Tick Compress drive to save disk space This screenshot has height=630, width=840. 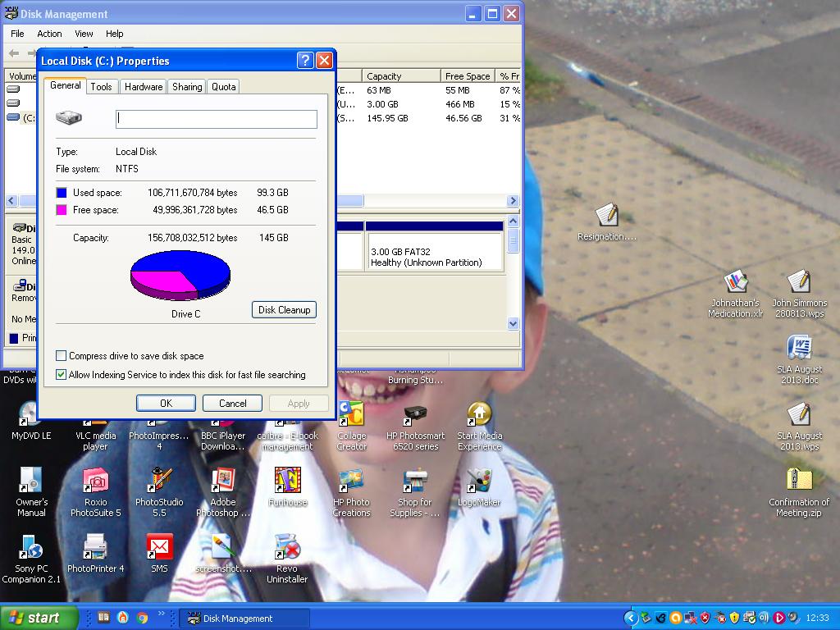tap(61, 356)
